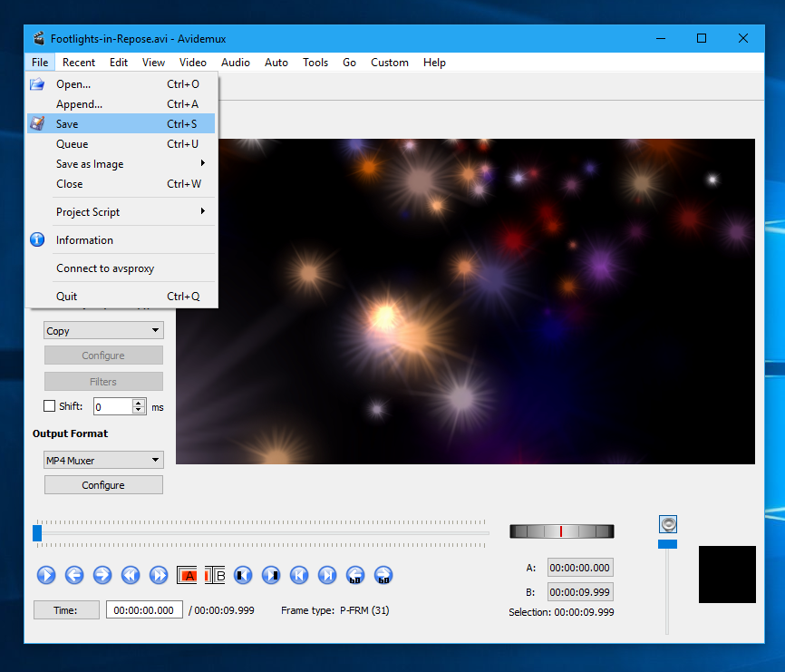Click the audio Configure button
The width and height of the screenshot is (785, 672).
pos(103,355)
